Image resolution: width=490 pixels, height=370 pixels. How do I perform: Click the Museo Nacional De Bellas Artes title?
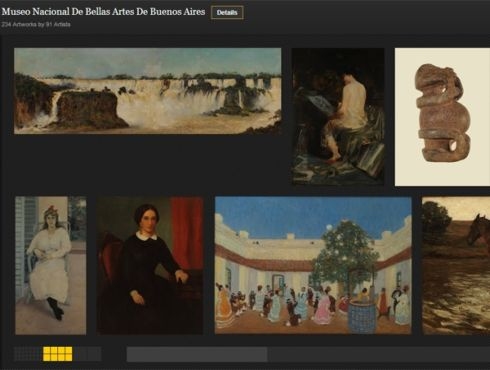103,12
